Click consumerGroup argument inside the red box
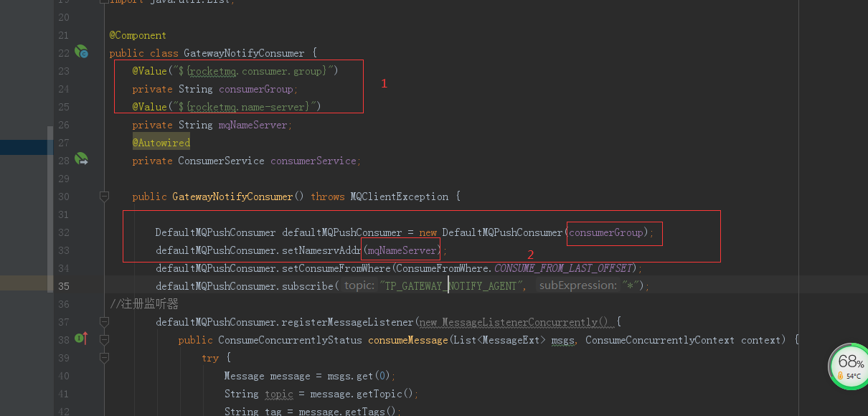Image resolution: width=868 pixels, height=416 pixels. (x=606, y=232)
